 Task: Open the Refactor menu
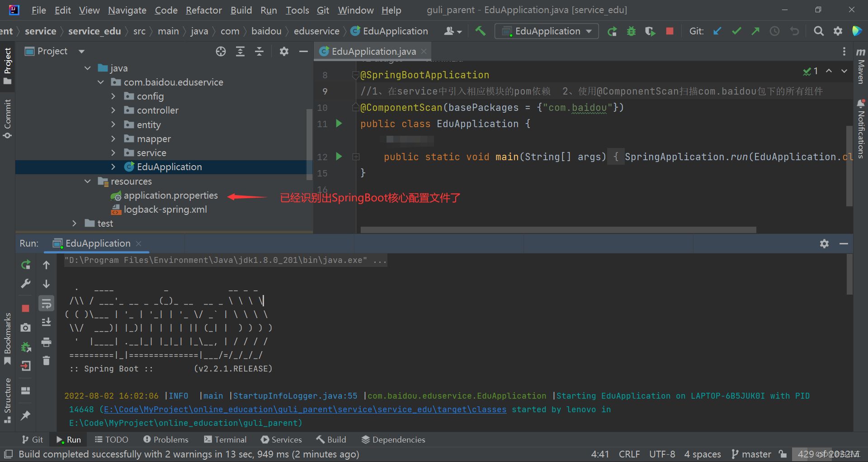pos(204,10)
